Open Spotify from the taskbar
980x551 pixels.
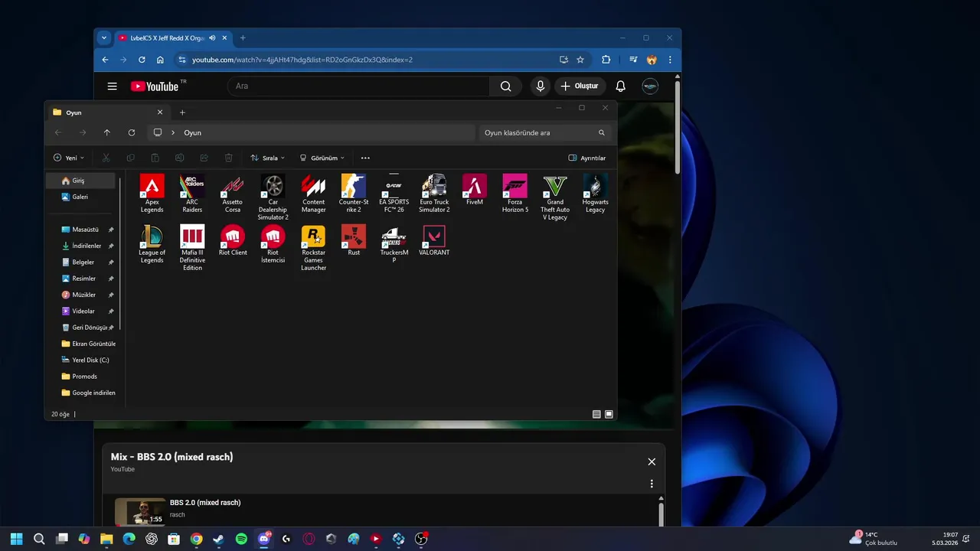[x=241, y=539]
